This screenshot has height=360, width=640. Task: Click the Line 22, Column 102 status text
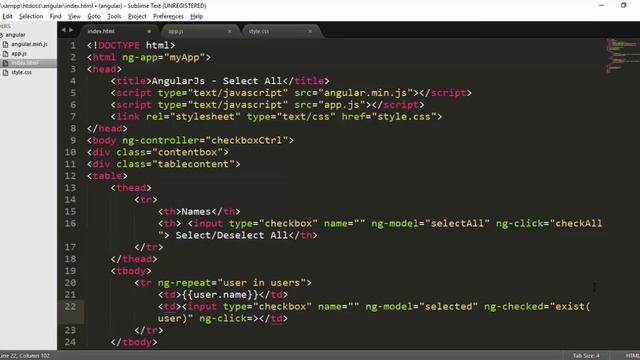point(25,356)
